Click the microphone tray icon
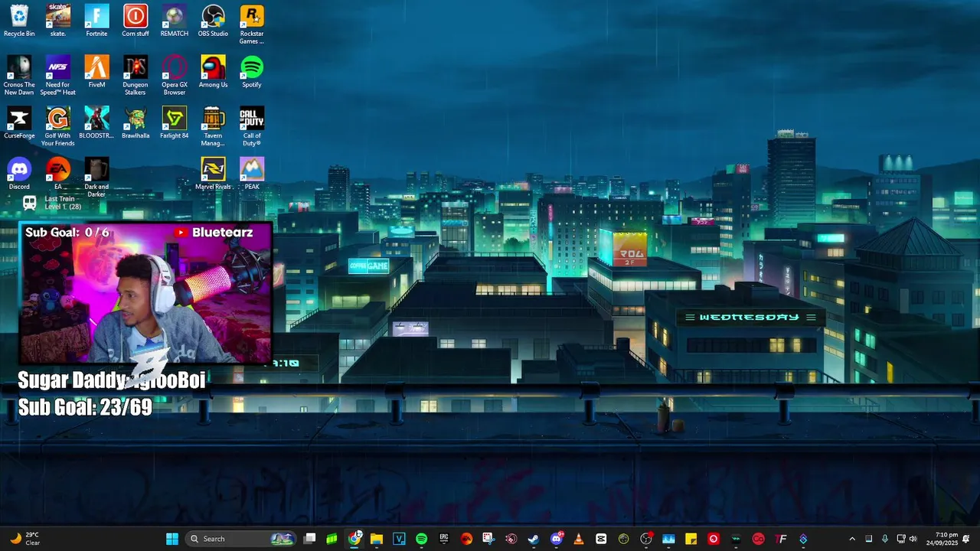980x551 pixels. pos(884,539)
